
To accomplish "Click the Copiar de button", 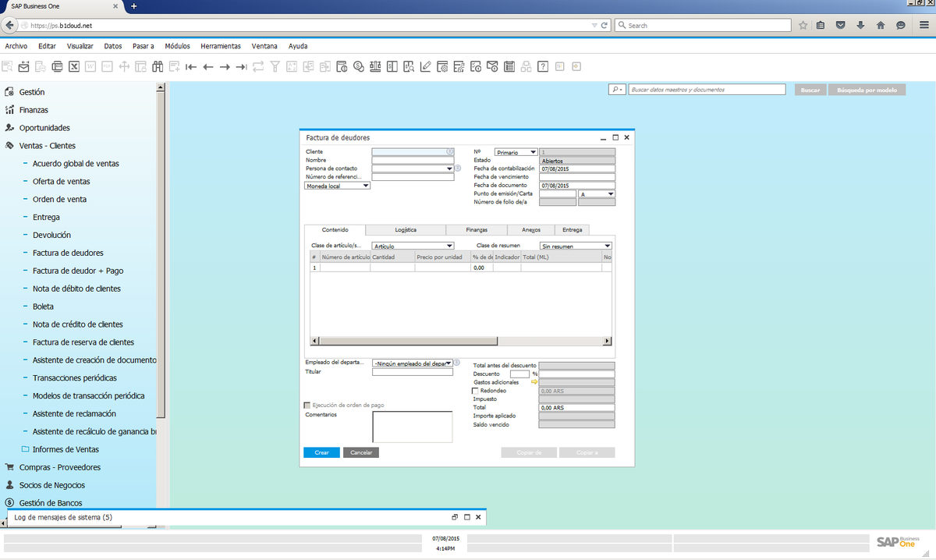I will pyautogui.click(x=529, y=452).
